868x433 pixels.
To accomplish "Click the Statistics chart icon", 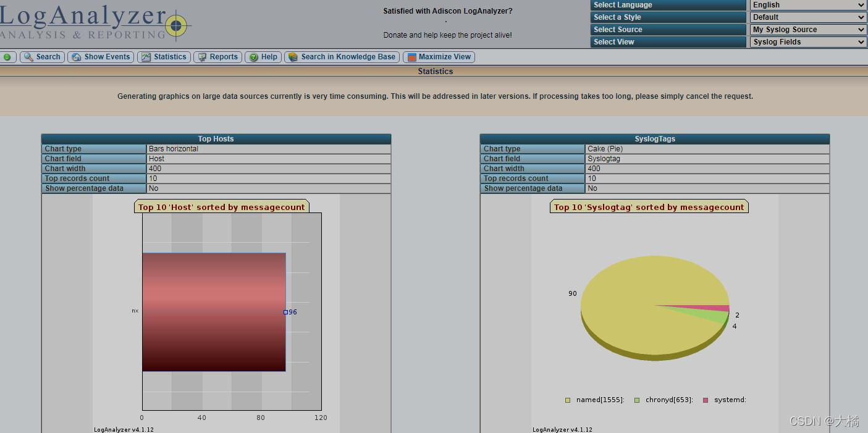I will 146,57.
